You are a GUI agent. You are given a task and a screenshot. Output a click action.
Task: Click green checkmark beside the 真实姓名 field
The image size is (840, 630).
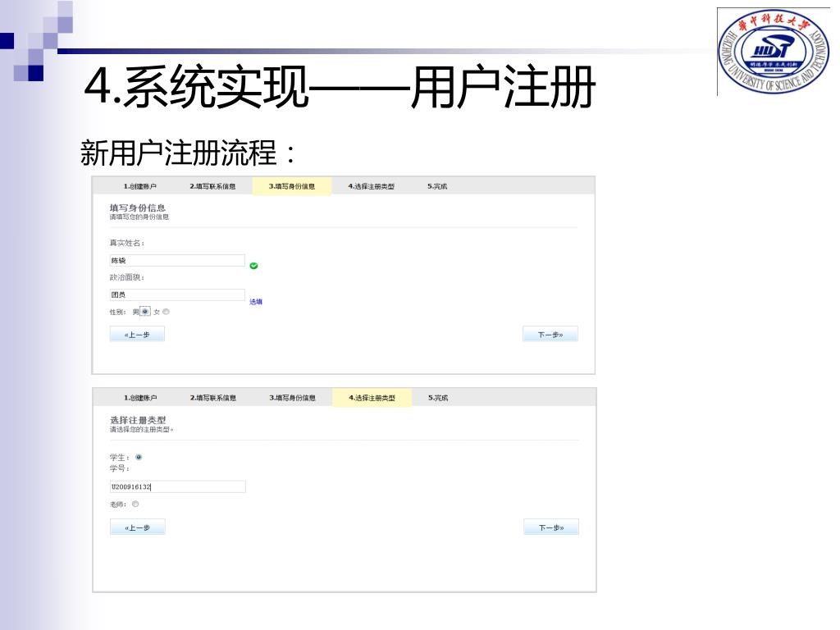point(254,265)
